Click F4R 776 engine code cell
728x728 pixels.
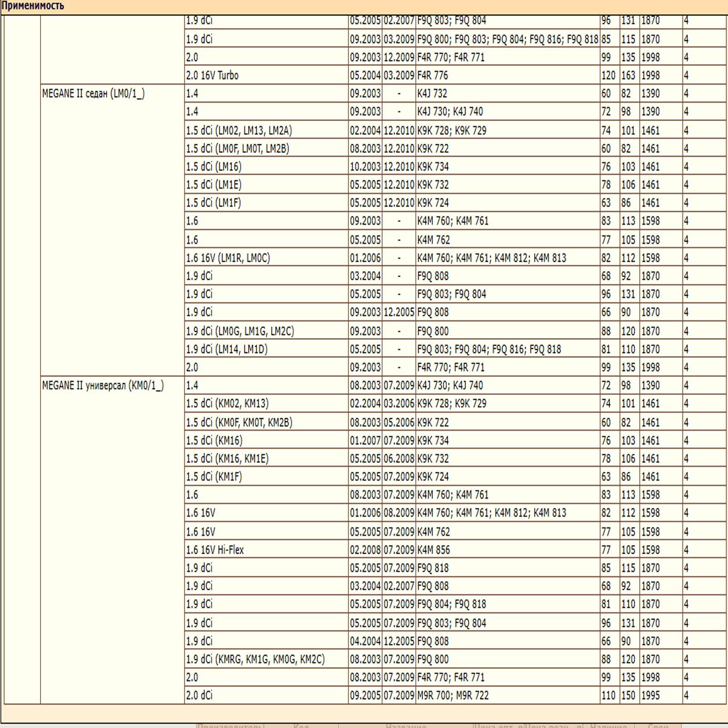(508, 75)
